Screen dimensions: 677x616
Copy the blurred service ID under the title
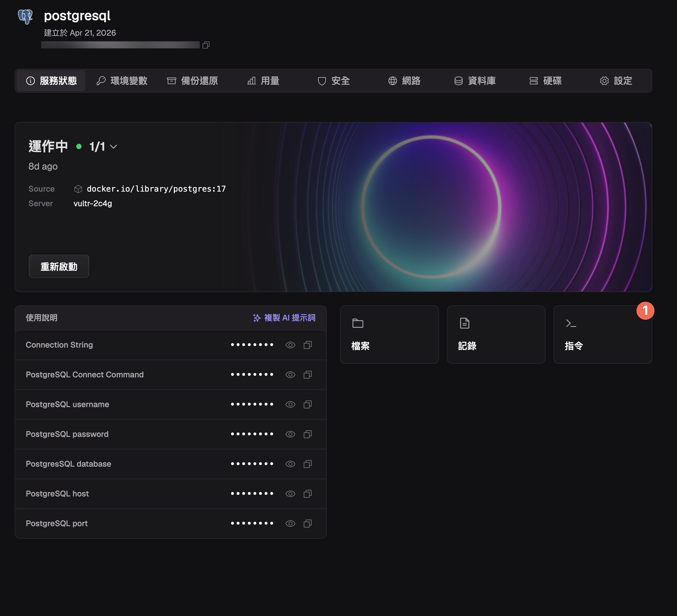[x=206, y=45]
